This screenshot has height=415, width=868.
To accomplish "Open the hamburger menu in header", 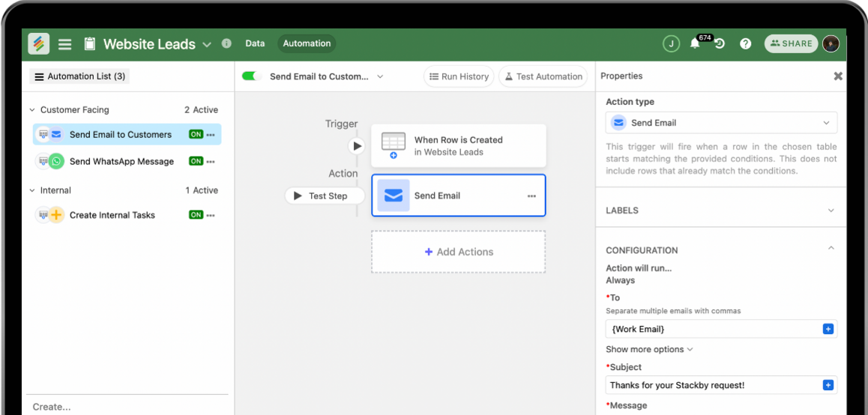I will (65, 44).
